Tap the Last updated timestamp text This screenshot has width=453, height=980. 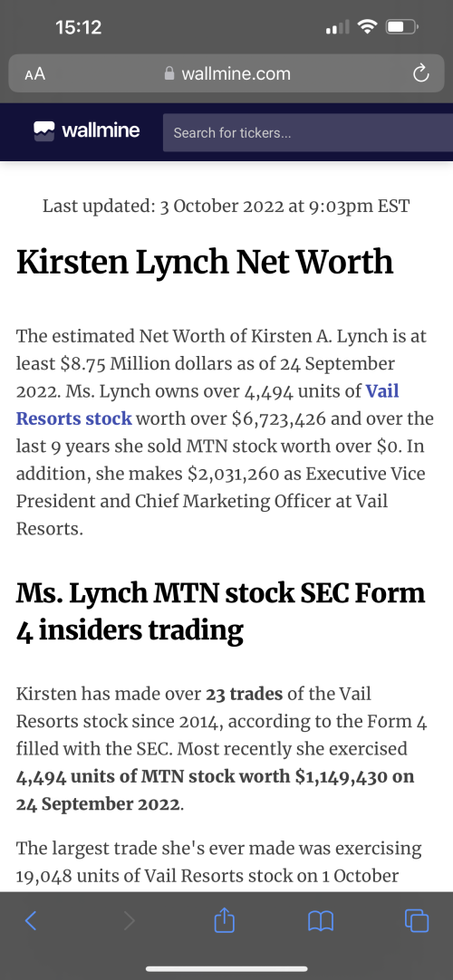[226, 206]
